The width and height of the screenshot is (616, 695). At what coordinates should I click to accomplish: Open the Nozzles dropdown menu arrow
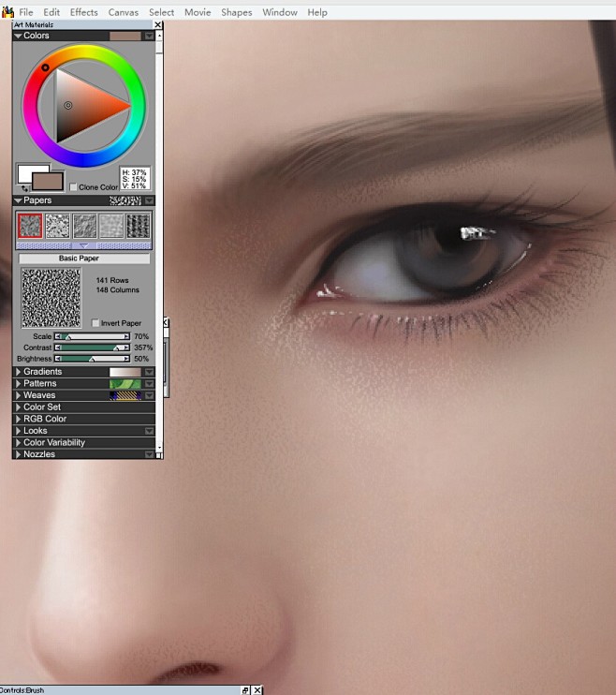click(150, 454)
